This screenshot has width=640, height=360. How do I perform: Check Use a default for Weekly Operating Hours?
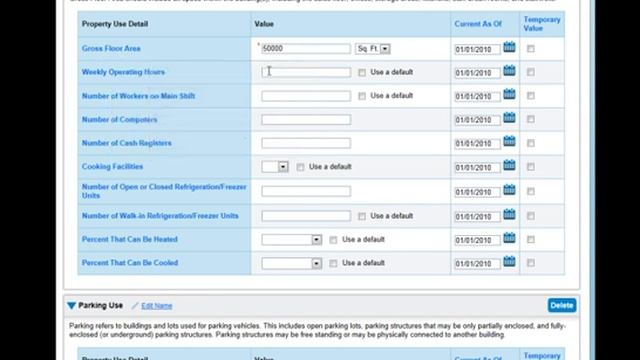tap(362, 73)
